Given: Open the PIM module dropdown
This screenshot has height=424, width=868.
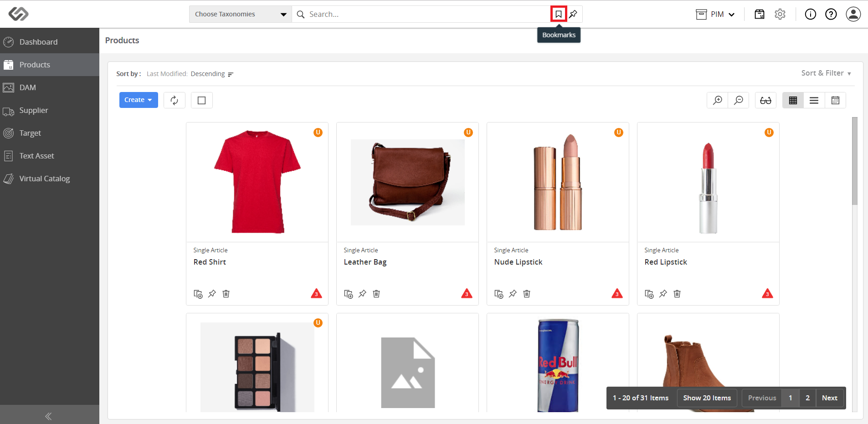Looking at the screenshot, I should [x=715, y=14].
